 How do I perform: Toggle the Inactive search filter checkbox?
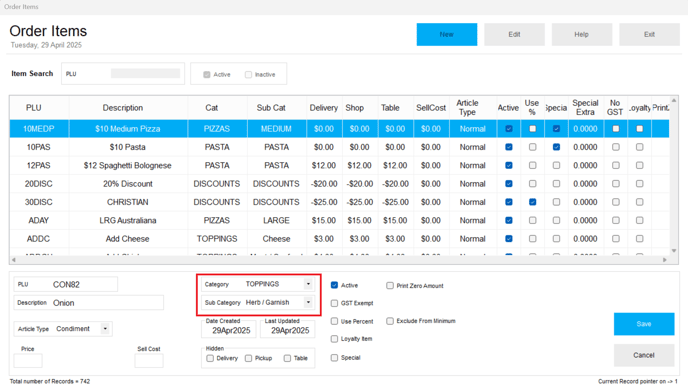[x=248, y=75]
